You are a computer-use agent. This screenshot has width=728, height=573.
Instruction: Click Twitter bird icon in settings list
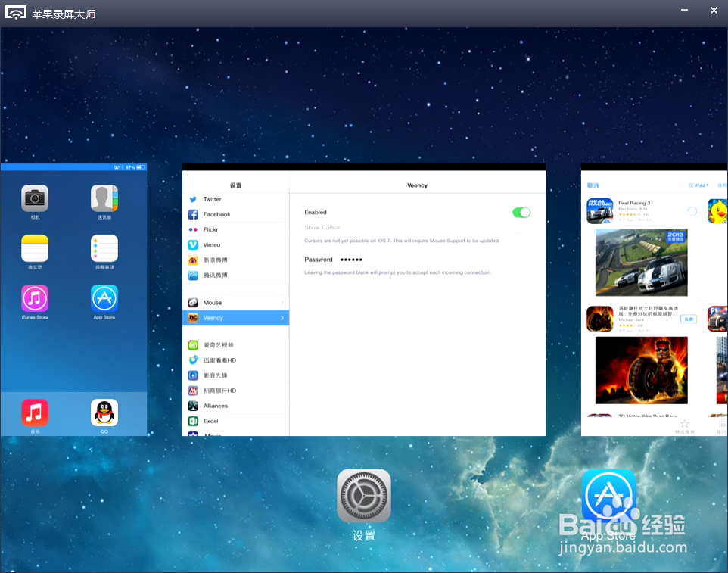193,199
